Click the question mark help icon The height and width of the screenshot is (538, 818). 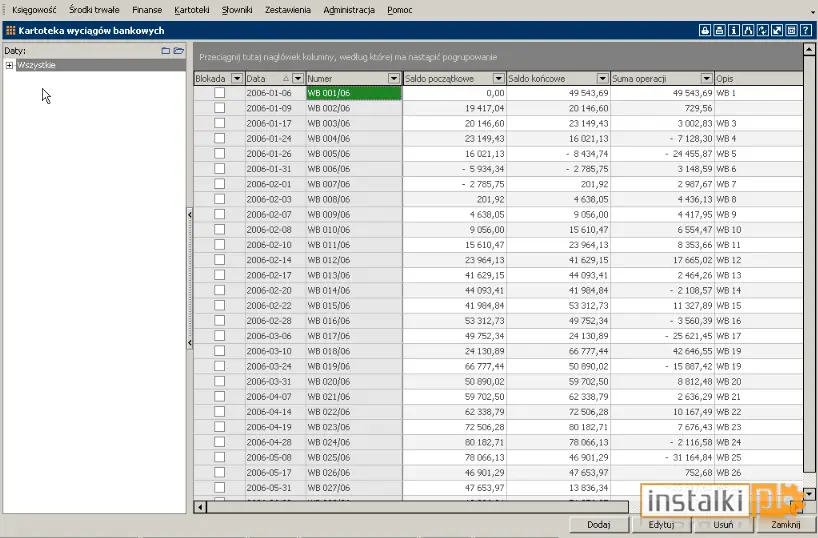[806, 31]
